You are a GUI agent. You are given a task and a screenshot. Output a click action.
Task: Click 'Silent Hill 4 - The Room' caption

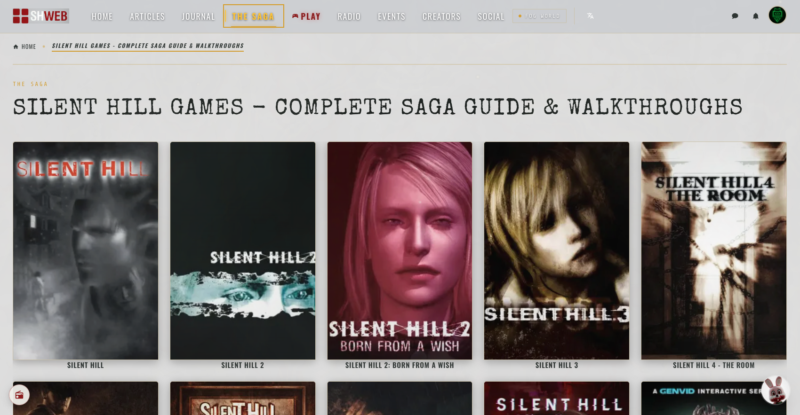(714, 365)
